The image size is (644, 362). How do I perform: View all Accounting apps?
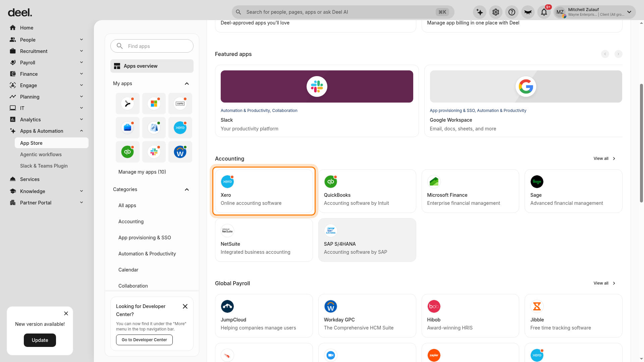pos(604,159)
